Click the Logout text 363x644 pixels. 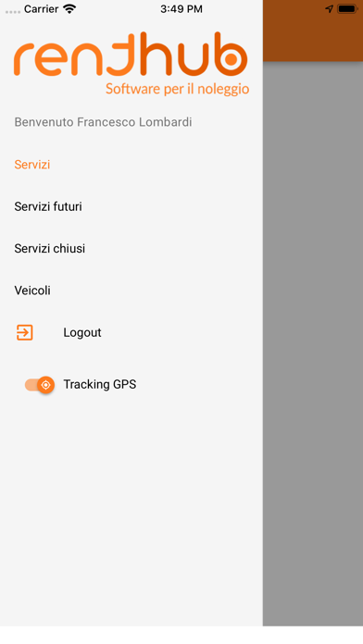(82, 332)
